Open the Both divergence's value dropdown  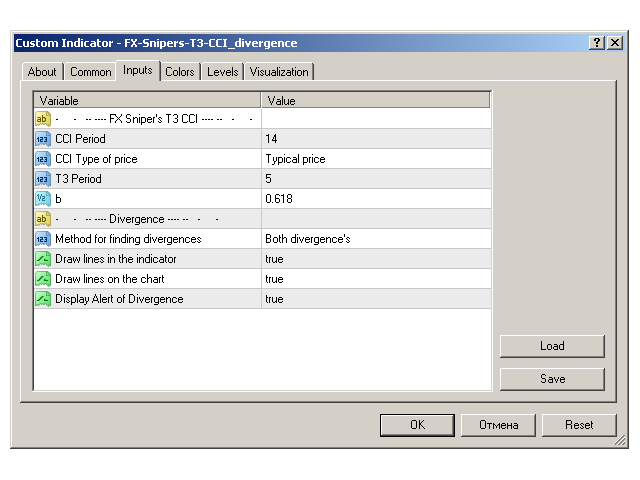375,239
